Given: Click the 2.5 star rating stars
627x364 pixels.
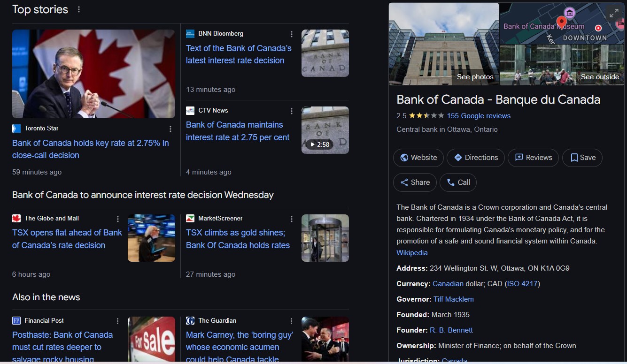Looking at the screenshot, I should point(426,116).
